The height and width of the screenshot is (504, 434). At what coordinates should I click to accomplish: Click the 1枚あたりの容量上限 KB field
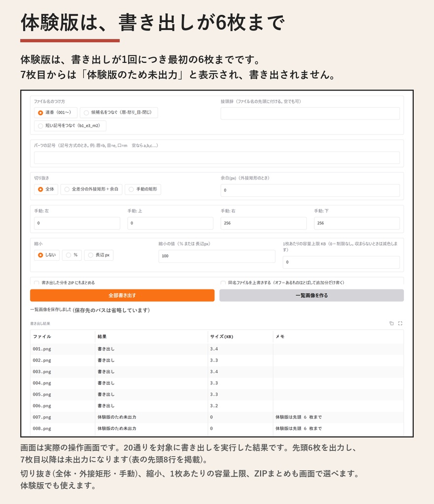click(x=341, y=262)
